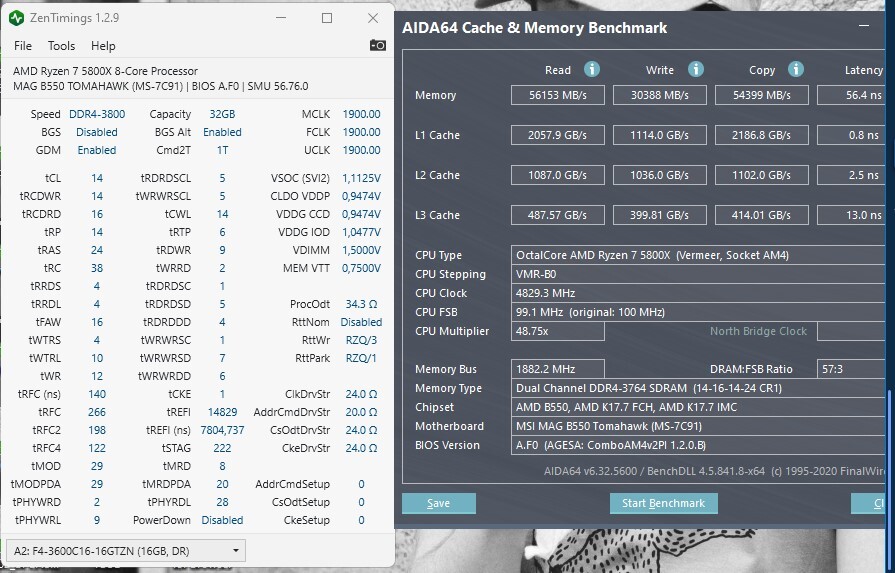This screenshot has height=573, width=895.
Task: Click the tREFI (ns) value 7804,737
Action: pos(222,430)
